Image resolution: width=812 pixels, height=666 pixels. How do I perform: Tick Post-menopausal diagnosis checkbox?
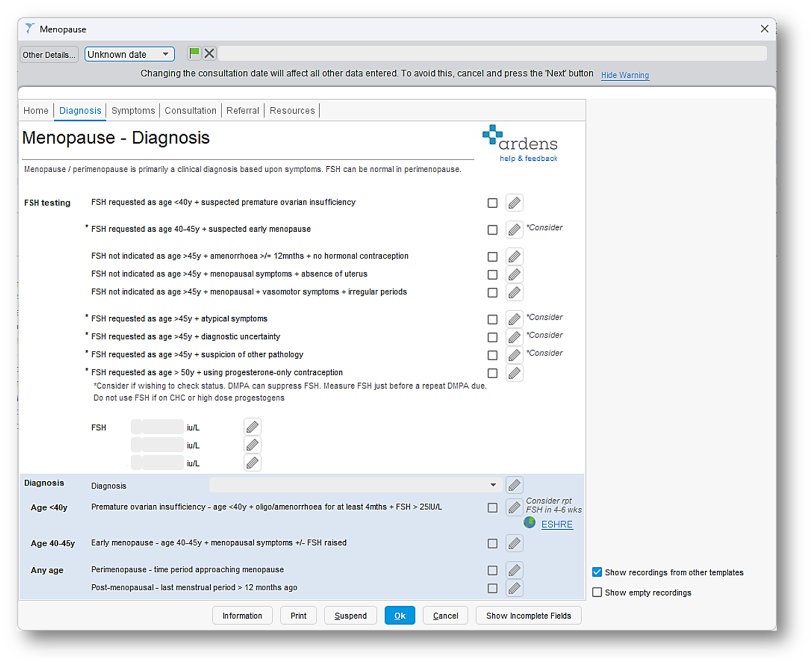492,588
